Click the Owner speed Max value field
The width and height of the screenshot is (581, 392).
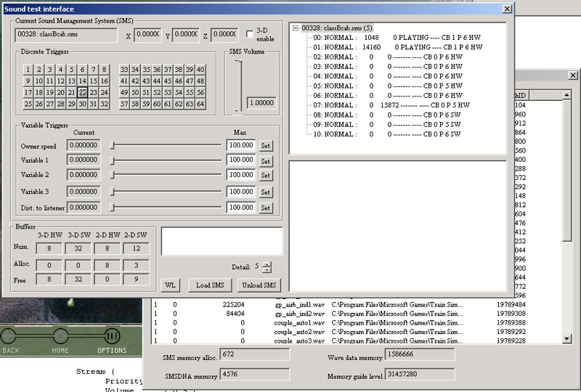pos(241,145)
